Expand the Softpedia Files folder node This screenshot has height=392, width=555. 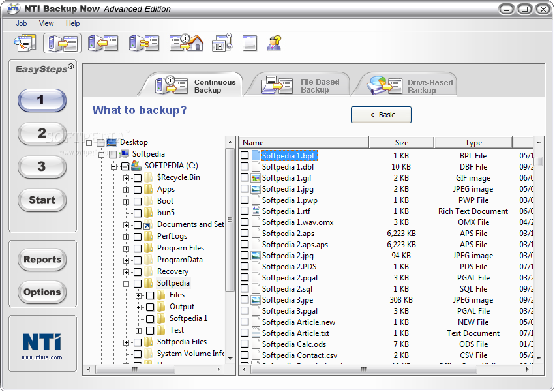tap(126, 342)
